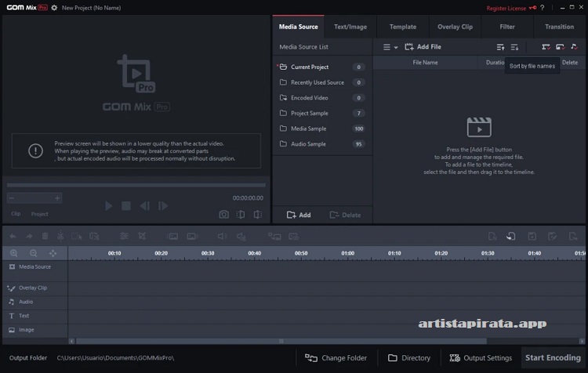Open the Text/Image tab

click(x=350, y=27)
